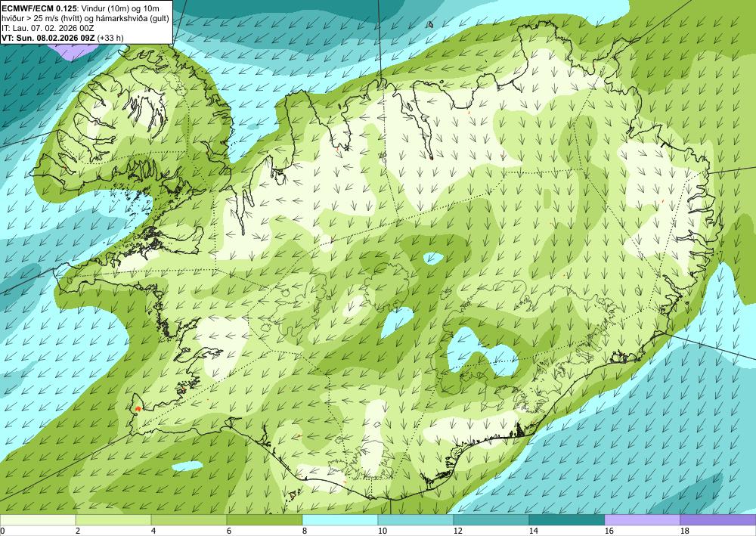Click the 'VT: Sun. 08.02.2026 09Z' valid time
Image resolution: width=756 pixels, height=536 pixels.
pos(48,38)
